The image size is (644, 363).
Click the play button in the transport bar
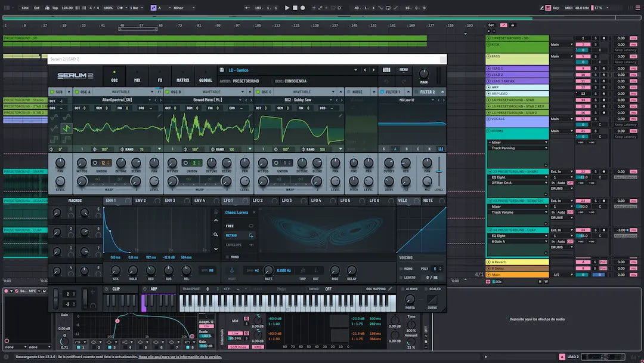[x=287, y=8]
